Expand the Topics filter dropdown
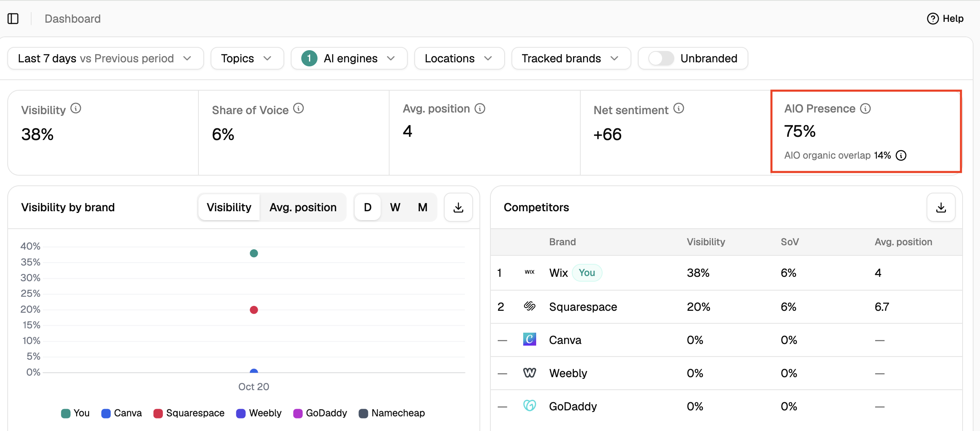Screen dimensions: 980x431 tap(247, 58)
